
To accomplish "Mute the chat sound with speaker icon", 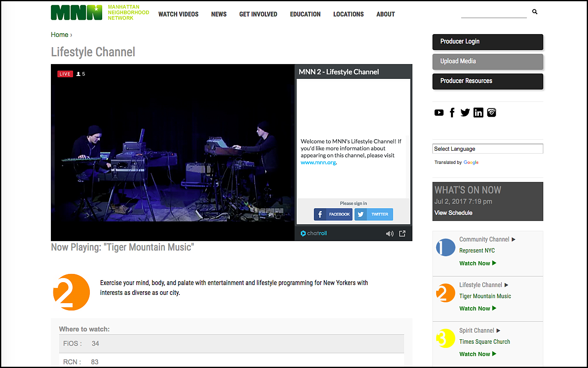I will pyautogui.click(x=390, y=234).
